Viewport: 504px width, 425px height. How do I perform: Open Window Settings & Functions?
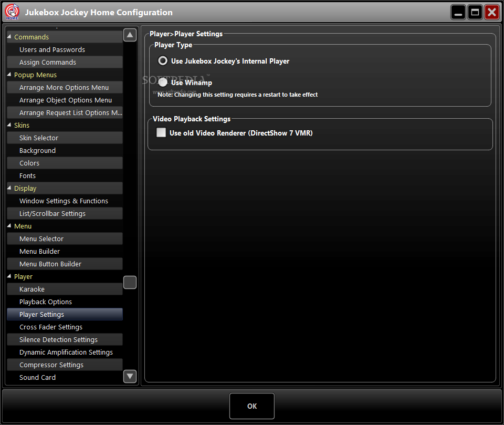(65, 201)
